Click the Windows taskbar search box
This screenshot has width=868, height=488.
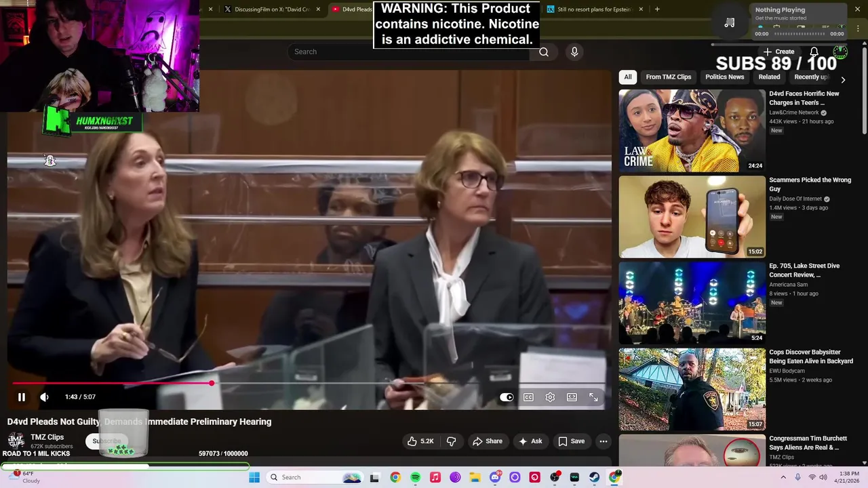[x=314, y=477]
